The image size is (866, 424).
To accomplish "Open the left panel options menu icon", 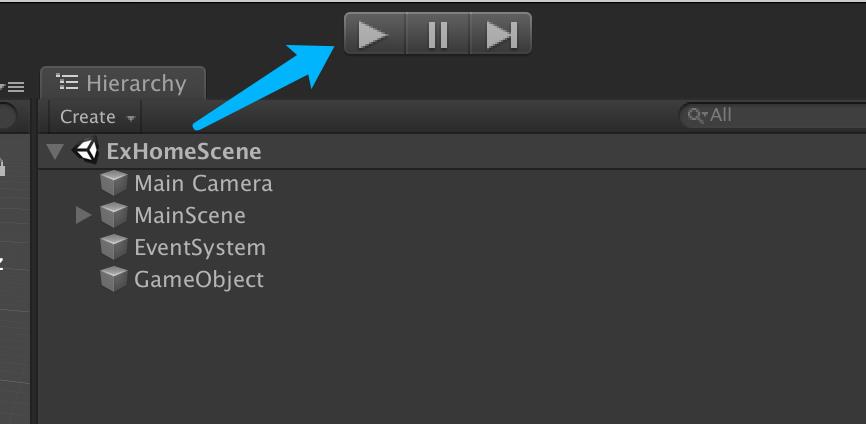I will tap(12, 87).
